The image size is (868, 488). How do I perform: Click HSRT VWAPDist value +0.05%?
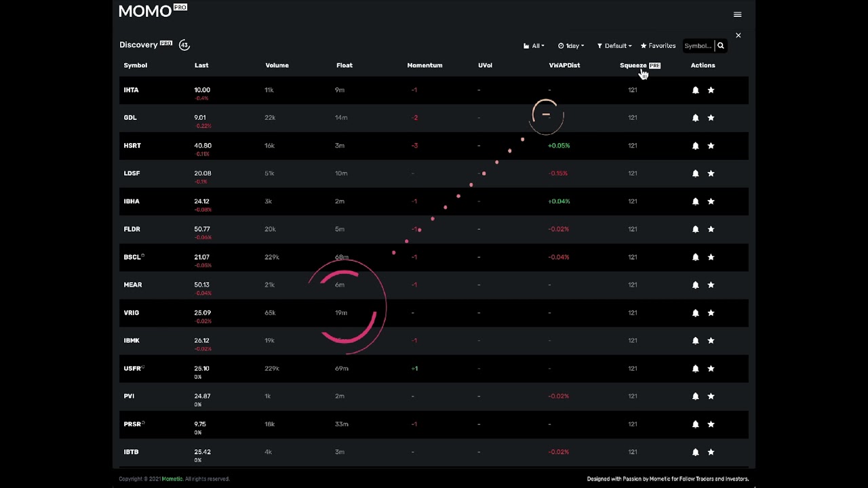[559, 146]
